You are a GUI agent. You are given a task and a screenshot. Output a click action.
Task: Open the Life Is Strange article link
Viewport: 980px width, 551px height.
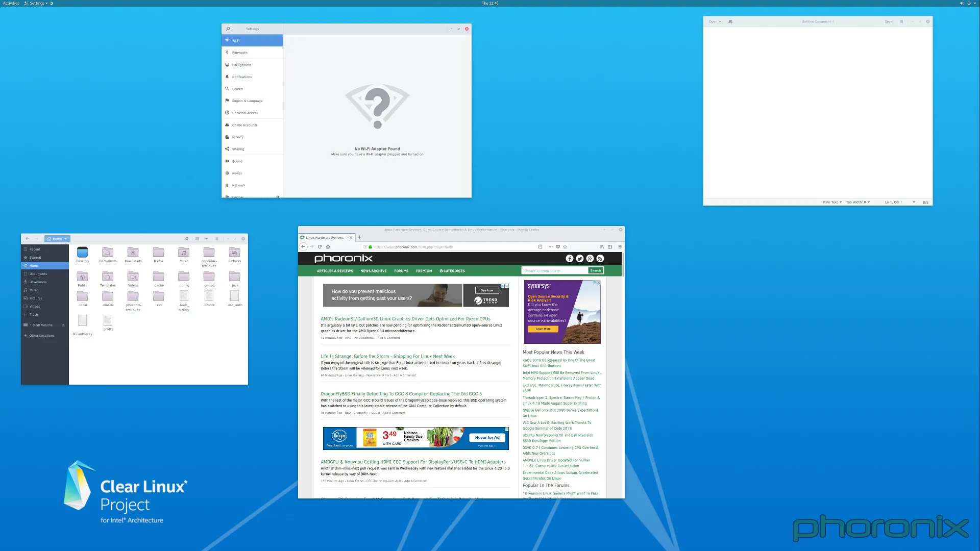click(387, 357)
